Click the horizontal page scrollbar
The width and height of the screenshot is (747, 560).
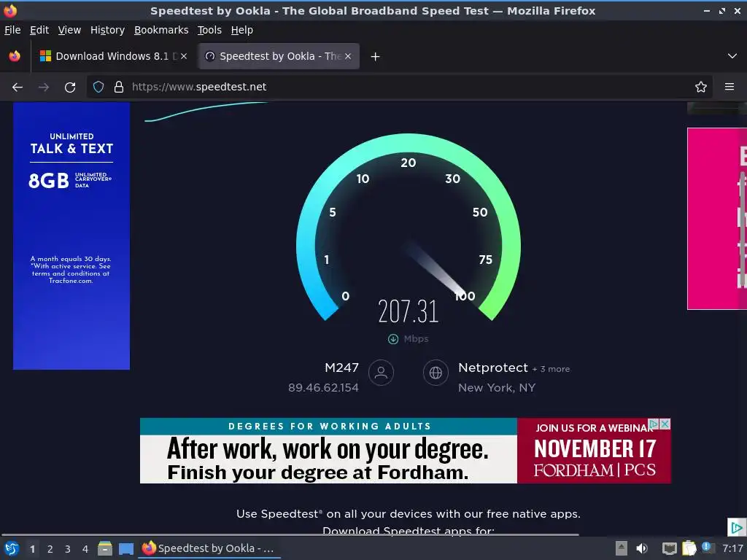(290, 534)
